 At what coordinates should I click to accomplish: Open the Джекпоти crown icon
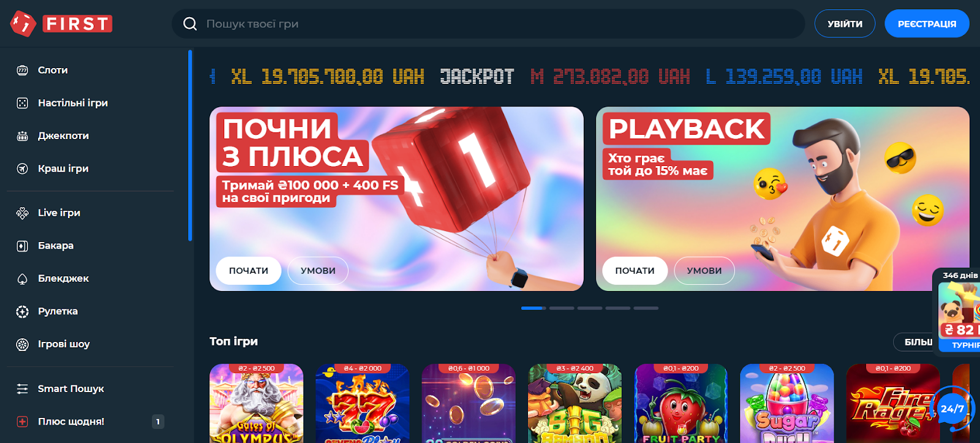(23, 136)
